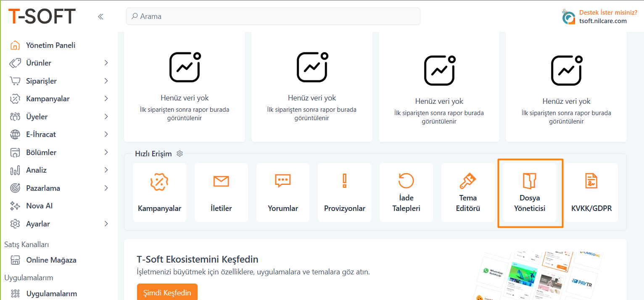Expand the Pazarlama menu chevron
Image resolution: width=644 pixels, height=300 pixels.
click(x=106, y=188)
